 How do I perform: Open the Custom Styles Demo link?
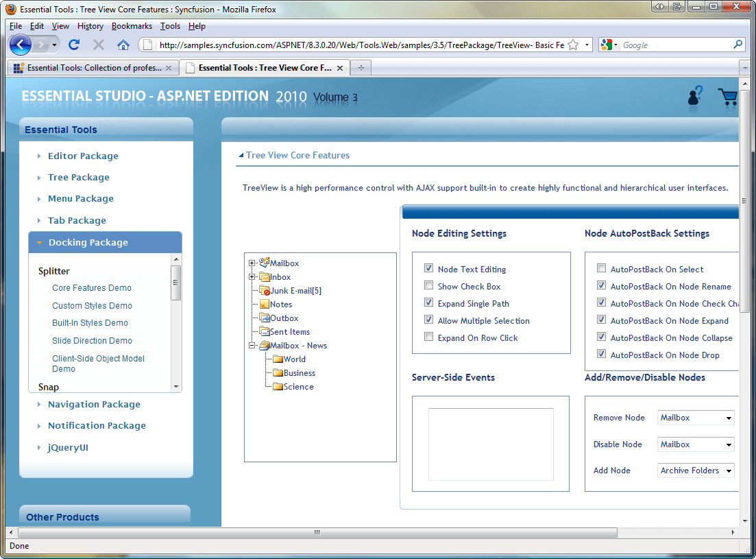coord(91,305)
